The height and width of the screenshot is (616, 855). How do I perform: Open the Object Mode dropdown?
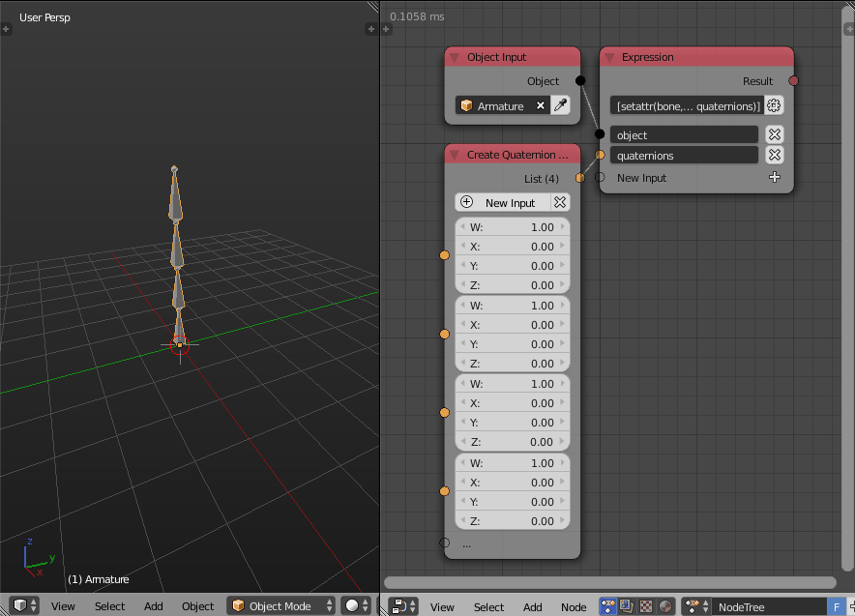[280, 605]
